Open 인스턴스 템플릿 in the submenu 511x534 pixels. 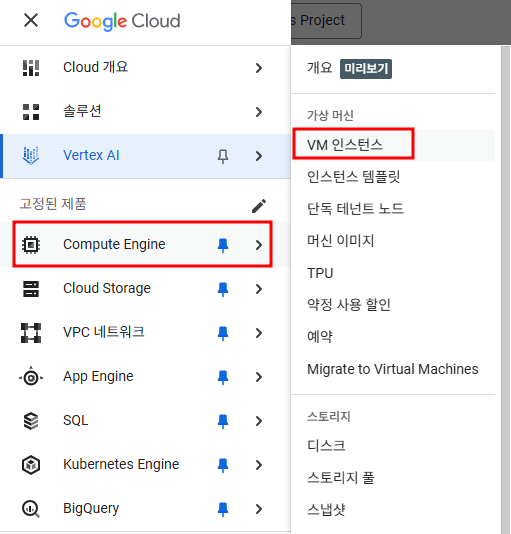(393, 177)
